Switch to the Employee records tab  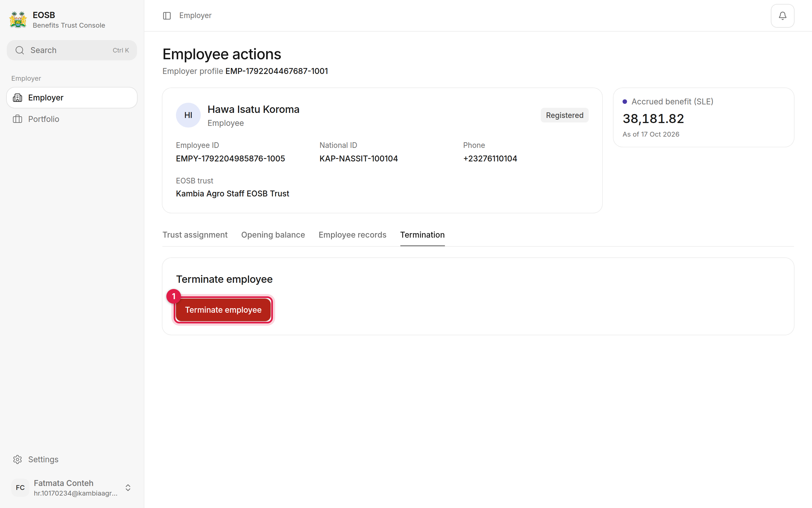(352, 235)
